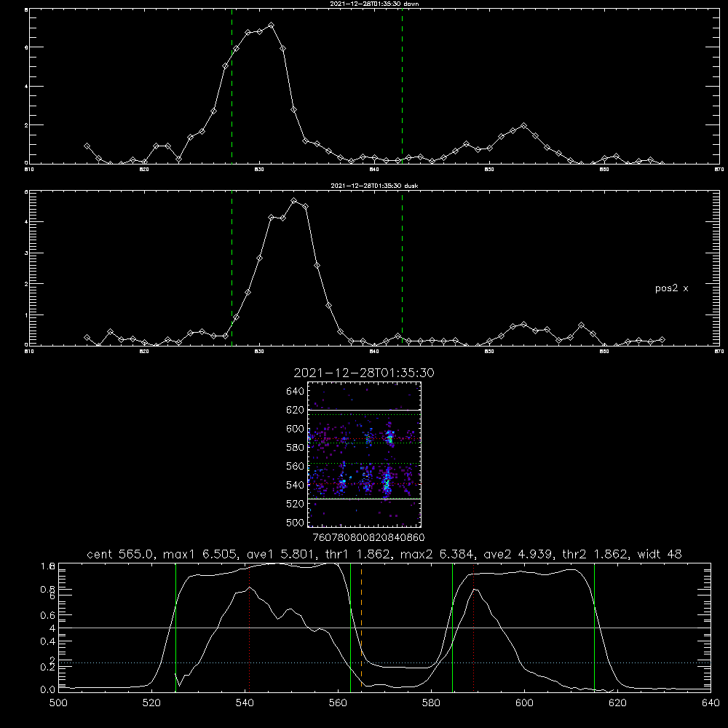
Task: Click the bottom plot x-axis label '620'
Action: pyautogui.click(x=618, y=703)
